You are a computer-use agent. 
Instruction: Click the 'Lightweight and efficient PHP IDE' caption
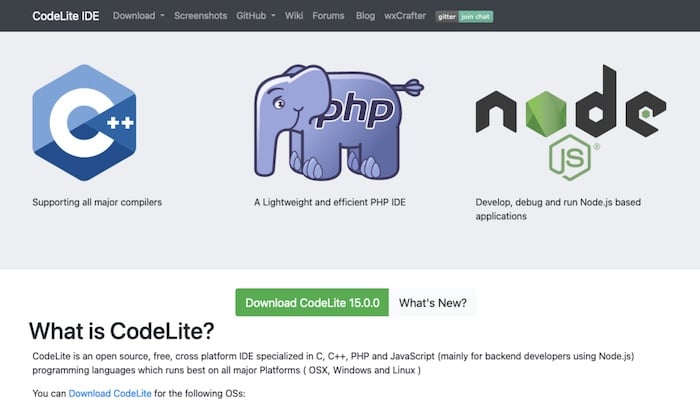pos(329,202)
